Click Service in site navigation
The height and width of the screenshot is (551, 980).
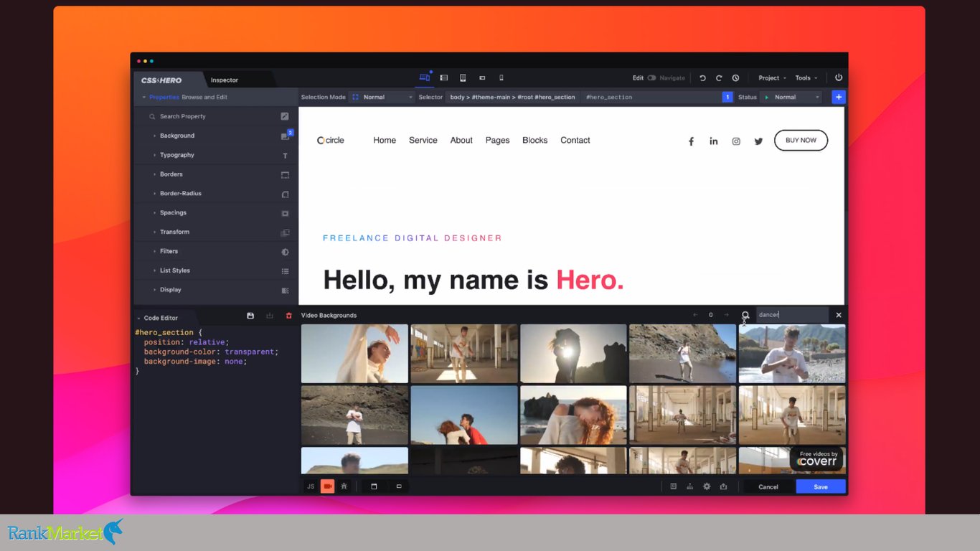click(x=423, y=141)
